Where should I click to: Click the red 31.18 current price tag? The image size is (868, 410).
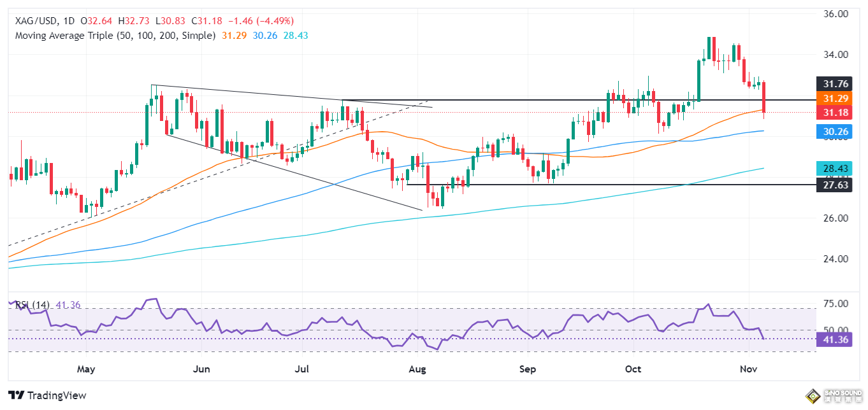[x=835, y=112]
